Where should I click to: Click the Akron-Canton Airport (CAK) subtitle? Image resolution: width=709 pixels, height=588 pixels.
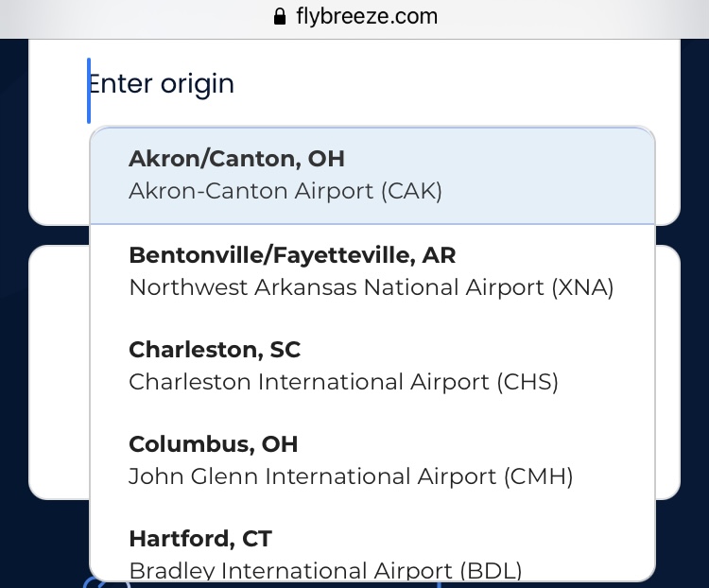coord(285,191)
